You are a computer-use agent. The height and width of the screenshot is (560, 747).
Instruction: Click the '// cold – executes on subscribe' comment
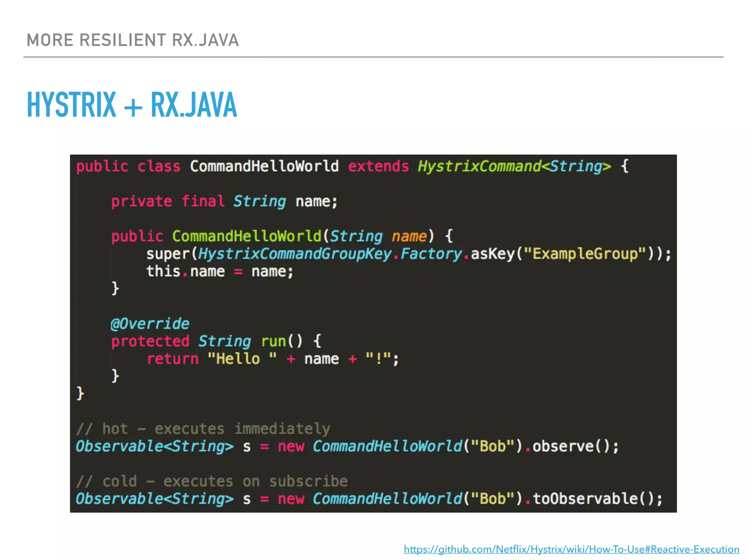click(x=212, y=482)
